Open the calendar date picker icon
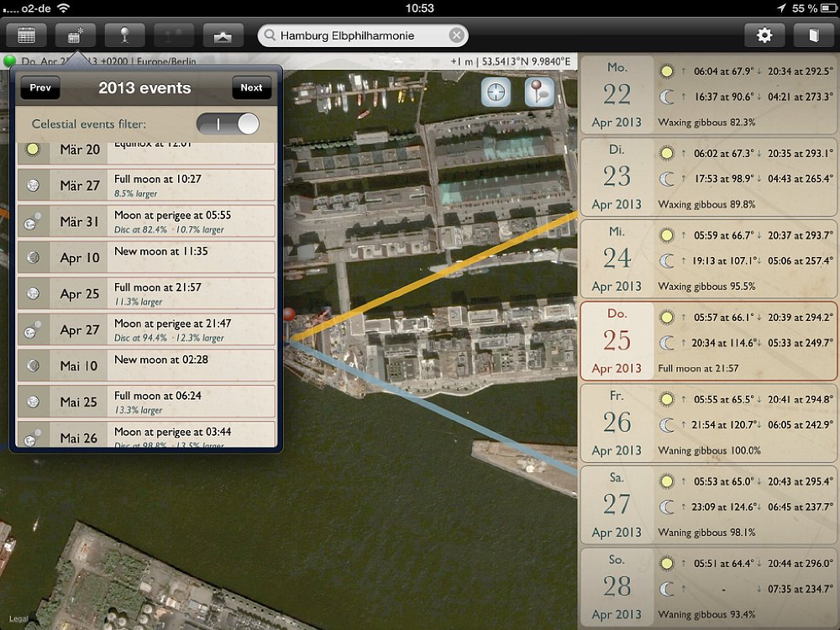Image resolution: width=840 pixels, height=630 pixels. [27, 35]
